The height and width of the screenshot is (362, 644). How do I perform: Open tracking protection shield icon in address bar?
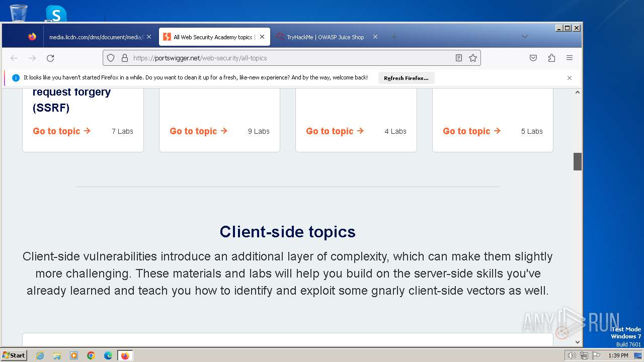pyautogui.click(x=111, y=58)
